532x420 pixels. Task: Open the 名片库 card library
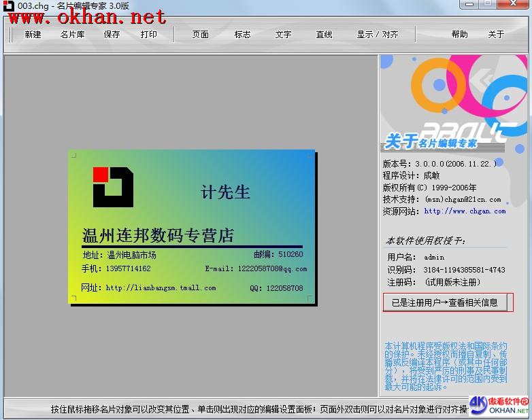pyautogui.click(x=73, y=34)
